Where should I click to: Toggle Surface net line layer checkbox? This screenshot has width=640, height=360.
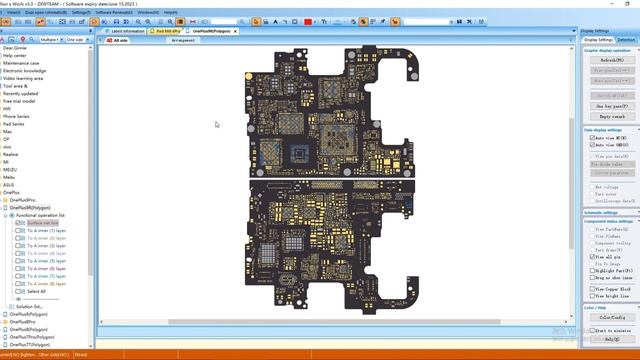tap(18, 223)
